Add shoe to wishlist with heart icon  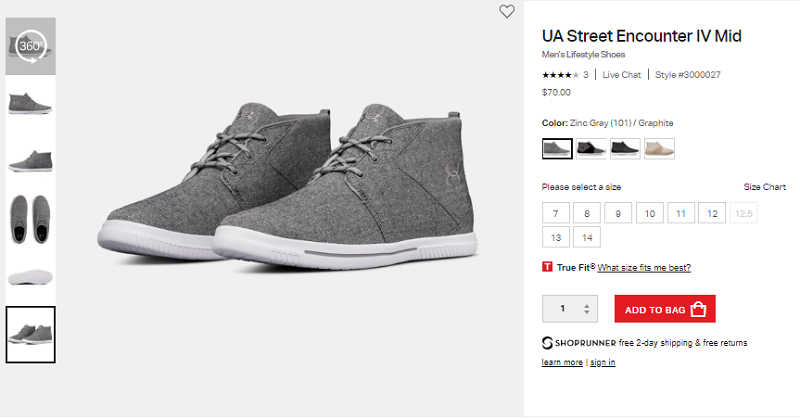(507, 12)
